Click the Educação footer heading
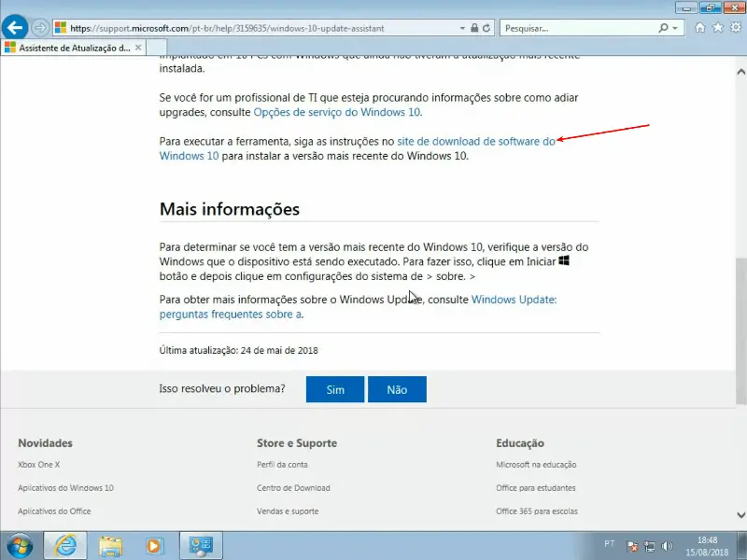The height and width of the screenshot is (560, 747). click(x=520, y=443)
